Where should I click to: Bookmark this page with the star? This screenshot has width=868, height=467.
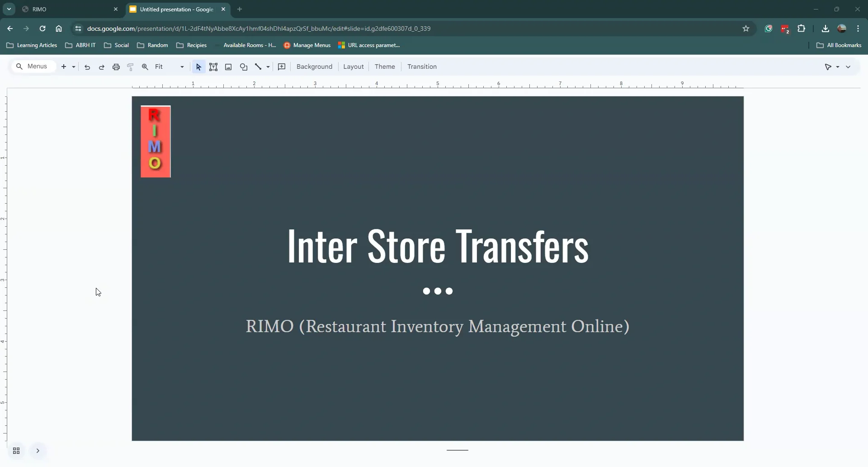click(746, 28)
